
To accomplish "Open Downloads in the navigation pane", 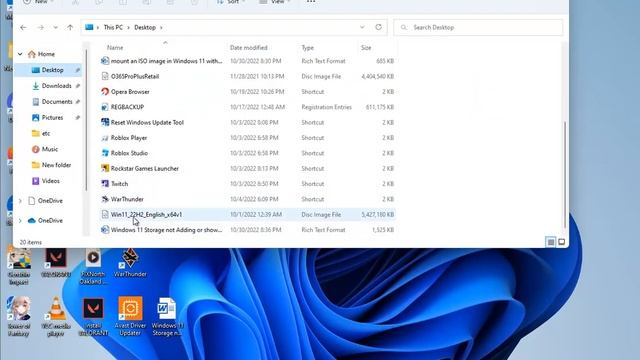I will pos(56,86).
